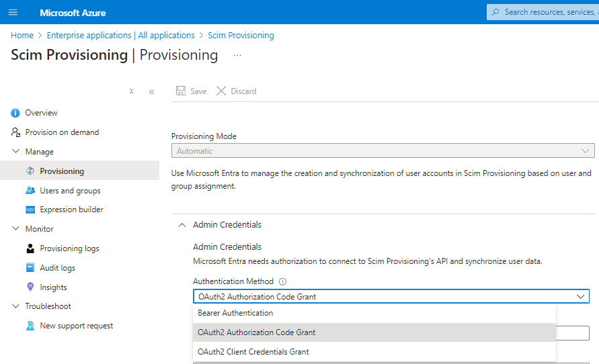This screenshot has height=364, width=599.
Task: Select Provisioning in the sidebar
Action: pyautogui.click(x=62, y=171)
